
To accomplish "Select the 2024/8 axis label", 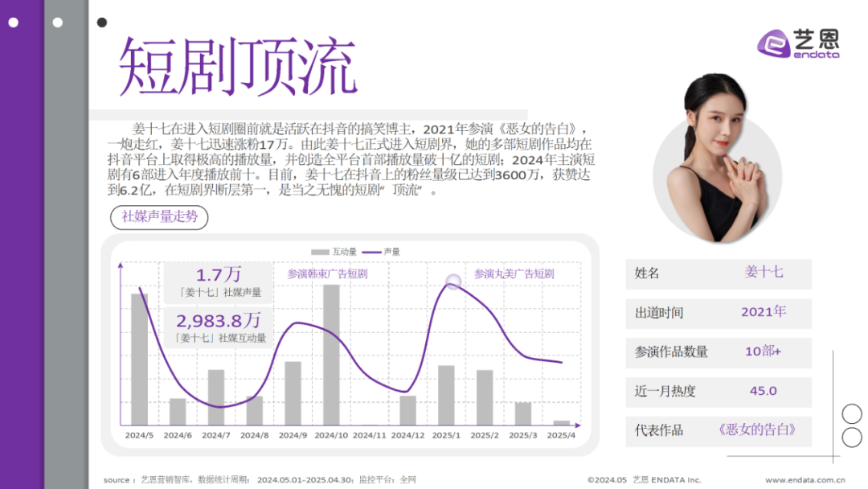I will [x=255, y=435].
